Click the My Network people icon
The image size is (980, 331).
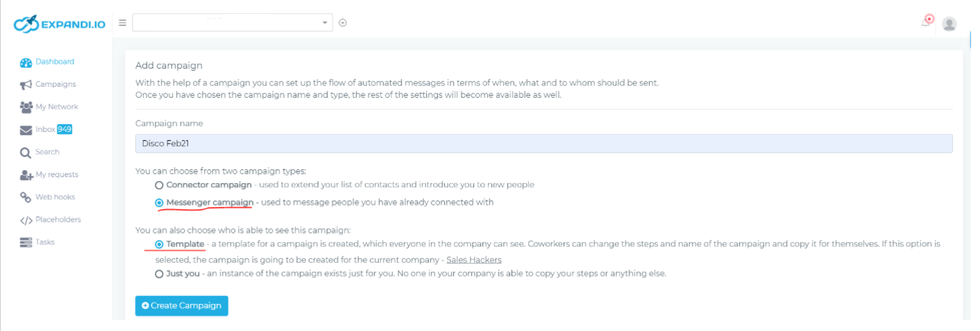pos(26,107)
